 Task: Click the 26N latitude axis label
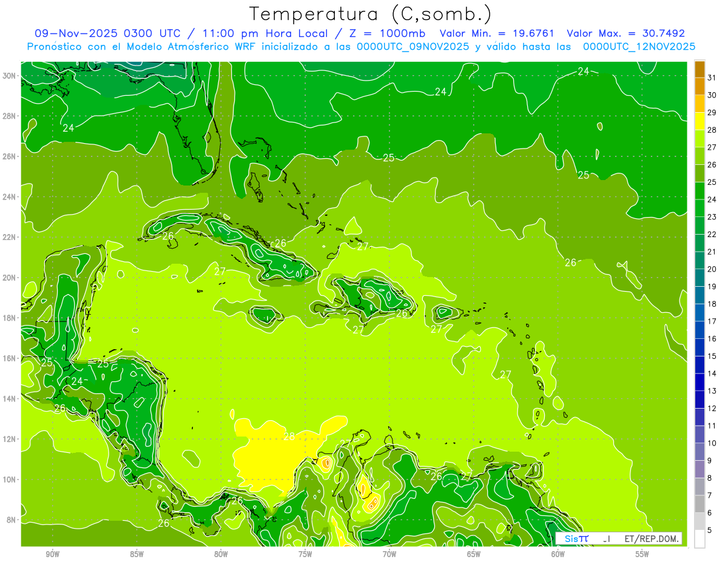10,156
